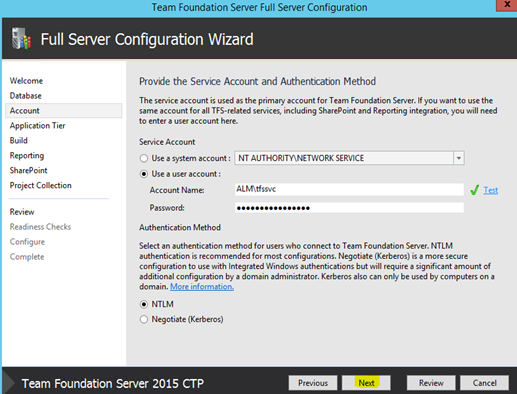
Task: Open Application Tier step in sidebar
Action: tap(37, 126)
